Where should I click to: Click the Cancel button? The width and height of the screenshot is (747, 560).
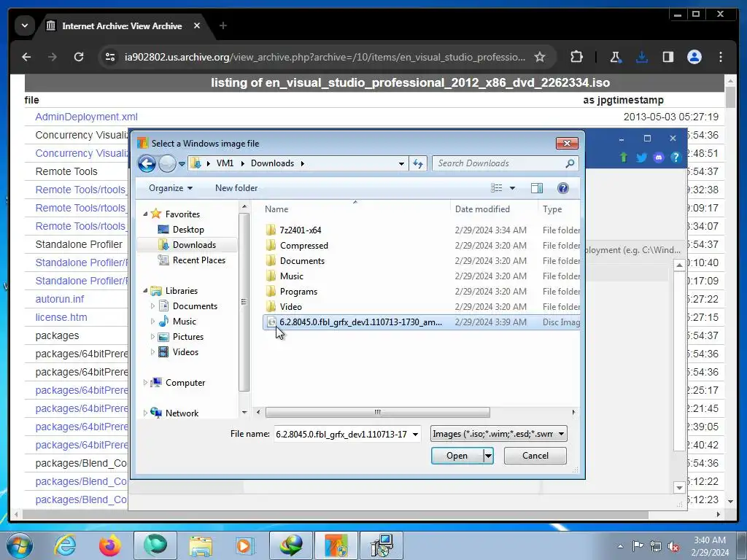tap(535, 456)
